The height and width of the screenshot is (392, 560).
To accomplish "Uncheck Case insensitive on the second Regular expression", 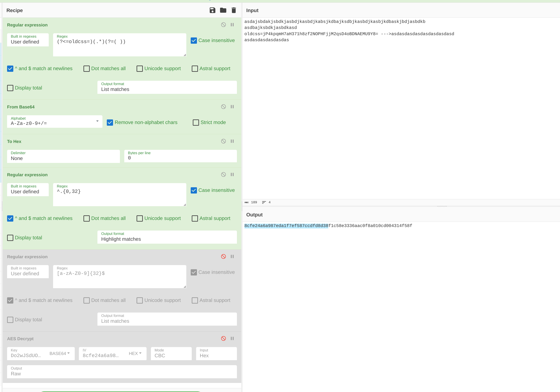I will click(x=194, y=190).
